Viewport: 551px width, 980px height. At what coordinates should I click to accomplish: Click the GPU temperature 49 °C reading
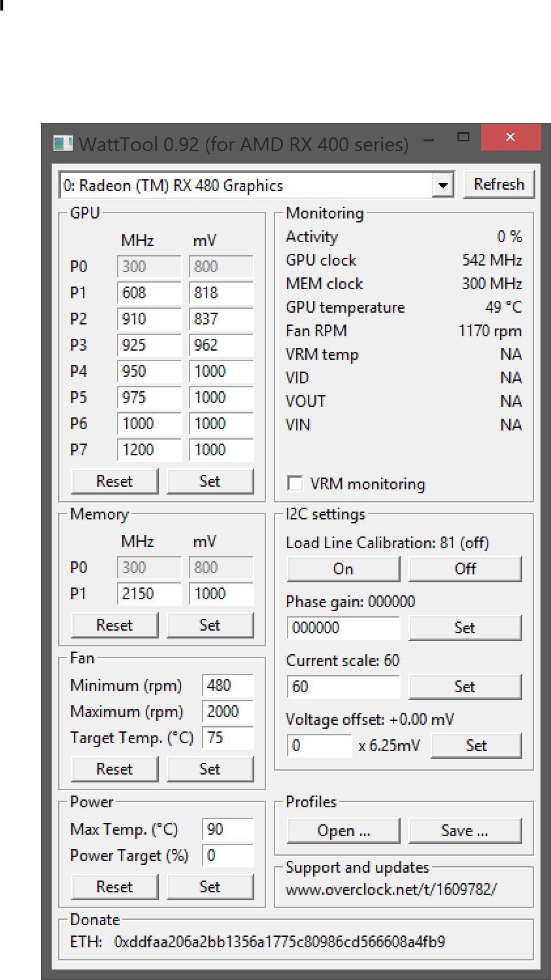(x=503, y=307)
